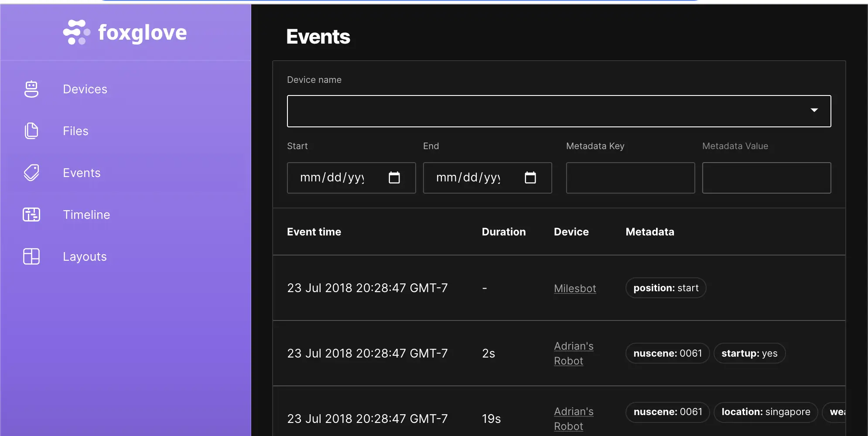Open the Layouts section
Image resolution: width=868 pixels, height=436 pixels.
pyautogui.click(x=85, y=256)
